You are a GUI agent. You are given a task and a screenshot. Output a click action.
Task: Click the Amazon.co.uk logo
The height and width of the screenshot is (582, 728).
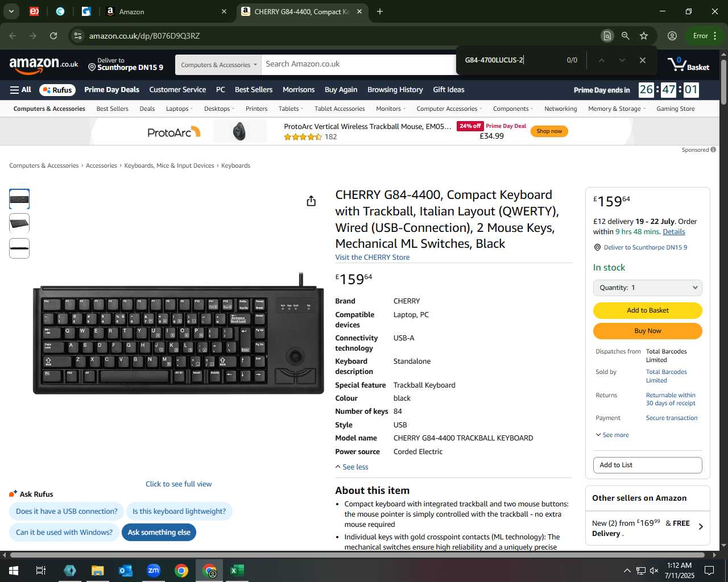(44, 65)
